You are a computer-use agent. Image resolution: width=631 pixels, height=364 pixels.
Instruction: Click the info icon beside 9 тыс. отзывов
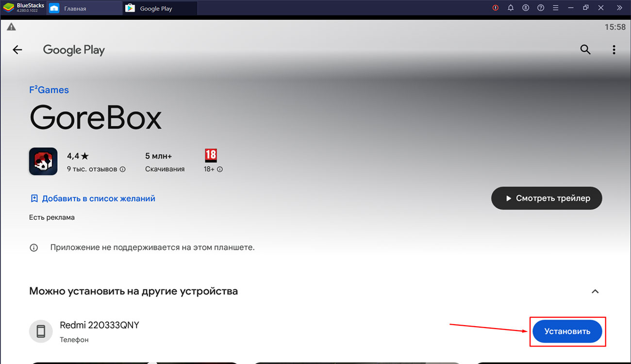click(123, 169)
